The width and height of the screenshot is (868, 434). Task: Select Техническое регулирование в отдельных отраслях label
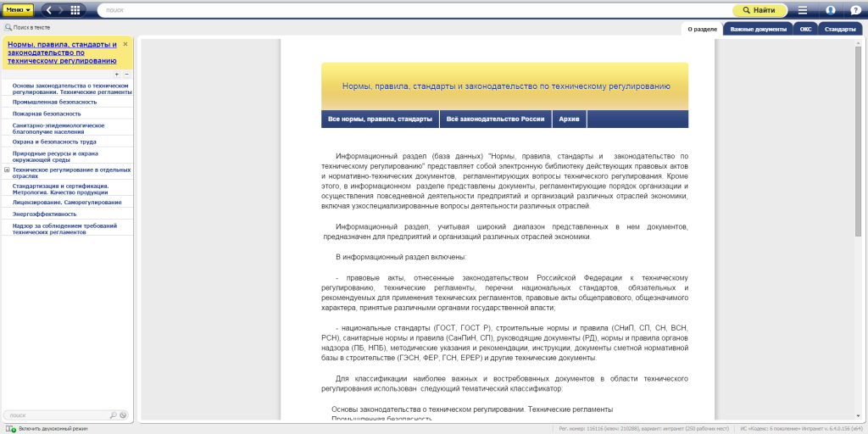click(71, 172)
